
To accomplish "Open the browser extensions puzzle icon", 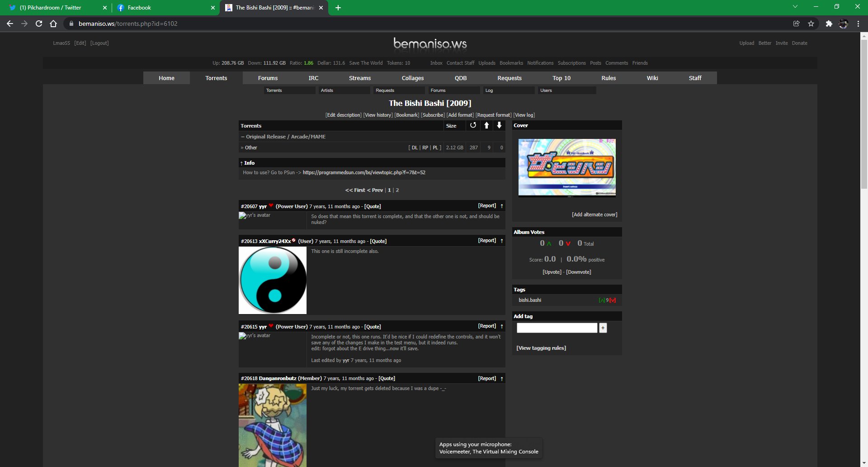I will [829, 24].
